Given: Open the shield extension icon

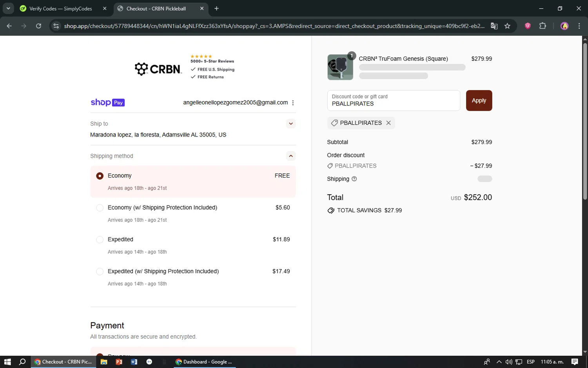Looking at the screenshot, I should (528, 26).
